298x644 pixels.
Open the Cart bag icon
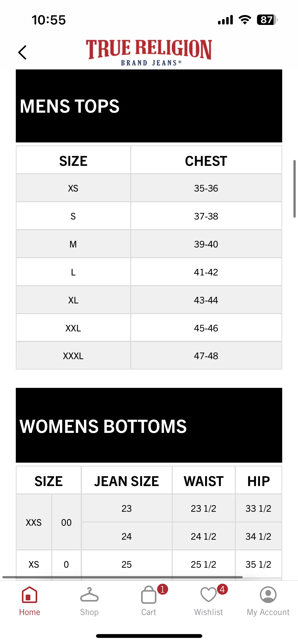(x=149, y=595)
